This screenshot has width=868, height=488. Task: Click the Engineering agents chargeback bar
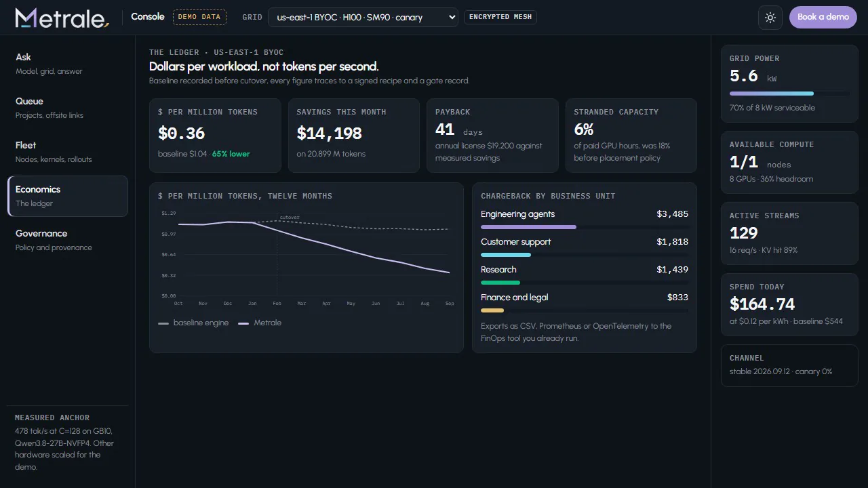(585, 227)
